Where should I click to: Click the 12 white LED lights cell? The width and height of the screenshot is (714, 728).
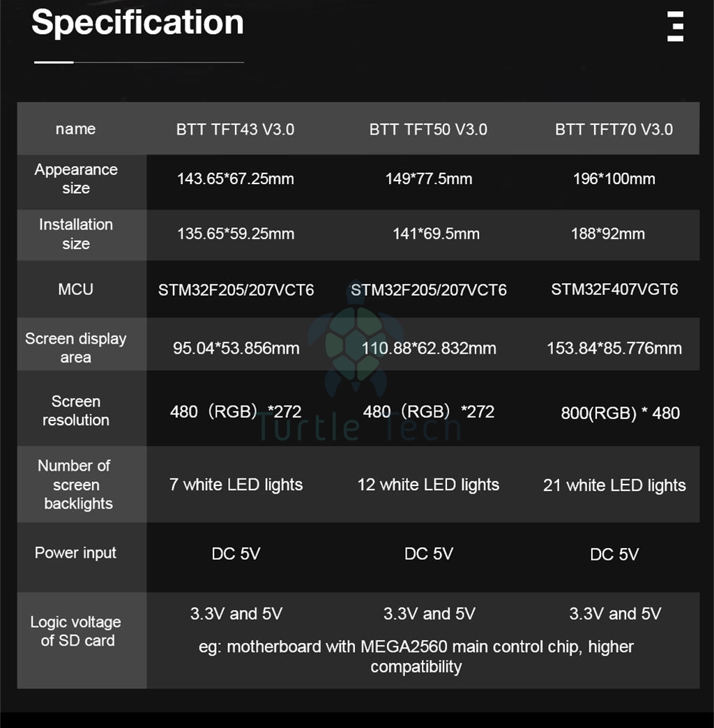click(428, 485)
